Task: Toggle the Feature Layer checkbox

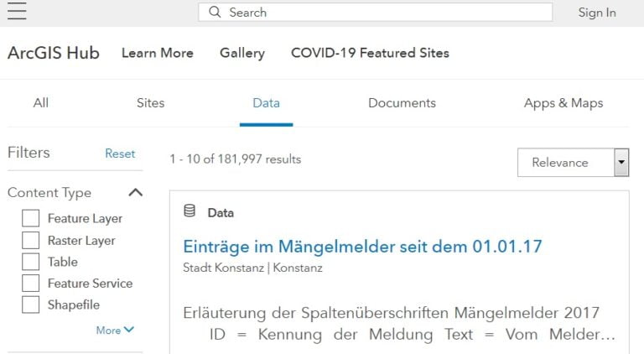Action: 31,218
